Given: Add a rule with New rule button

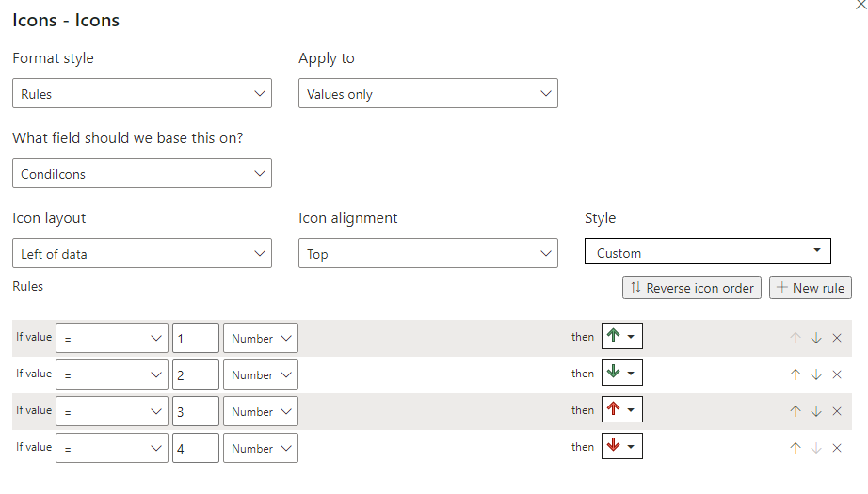Looking at the screenshot, I should tap(810, 288).
